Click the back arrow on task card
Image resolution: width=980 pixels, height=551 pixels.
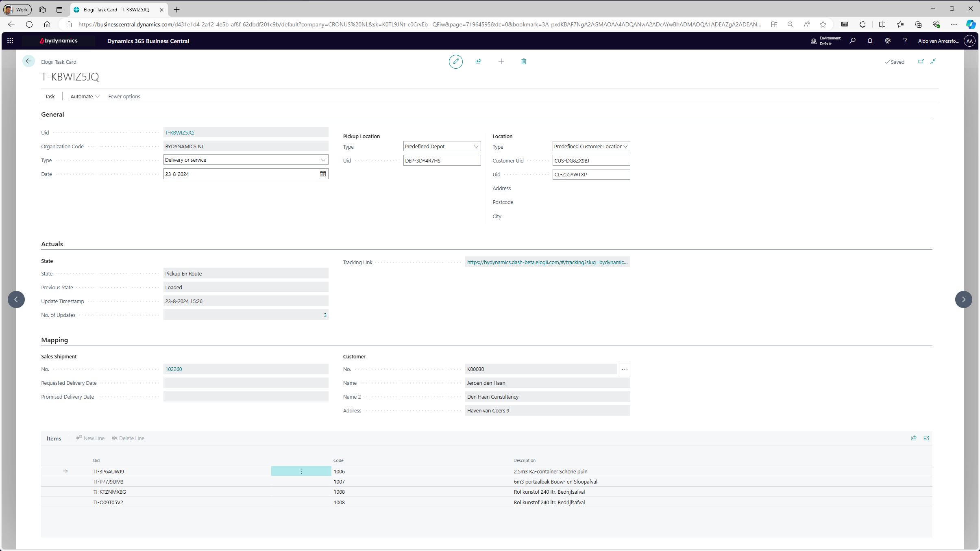point(28,61)
